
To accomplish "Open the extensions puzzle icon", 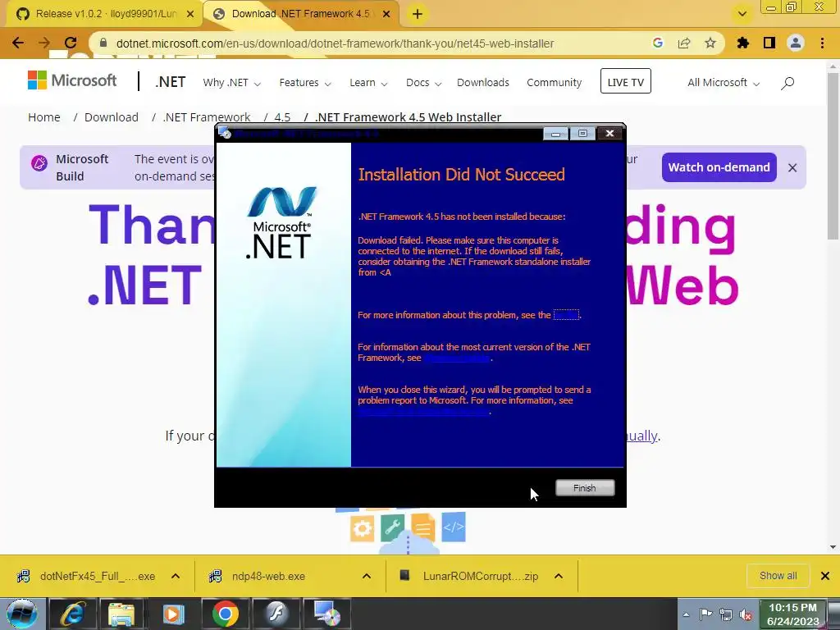I will pyautogui.click(x=742, y=43).
